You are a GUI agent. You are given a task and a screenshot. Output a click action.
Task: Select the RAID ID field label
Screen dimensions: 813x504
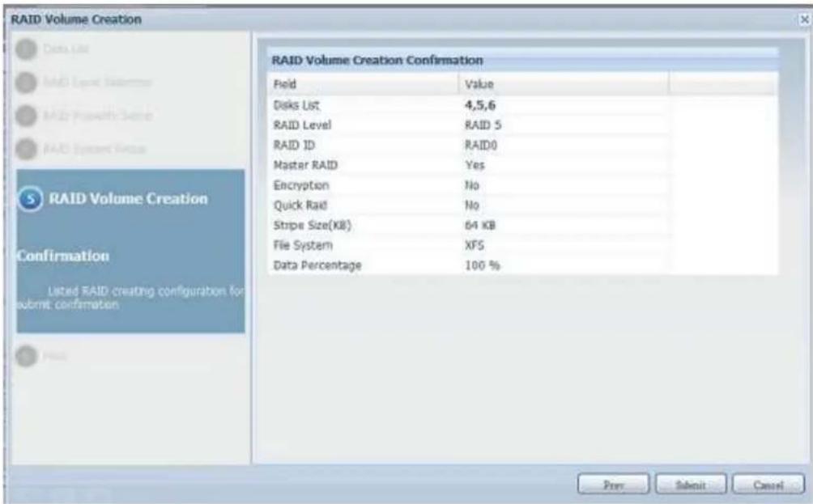pyautogui.click(x=294, y=145)
